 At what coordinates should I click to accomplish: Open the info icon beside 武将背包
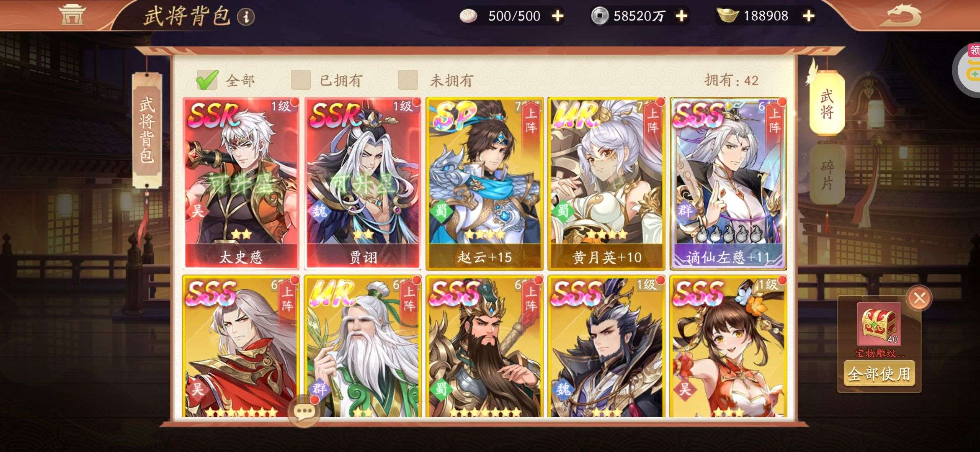click(246, 17)
